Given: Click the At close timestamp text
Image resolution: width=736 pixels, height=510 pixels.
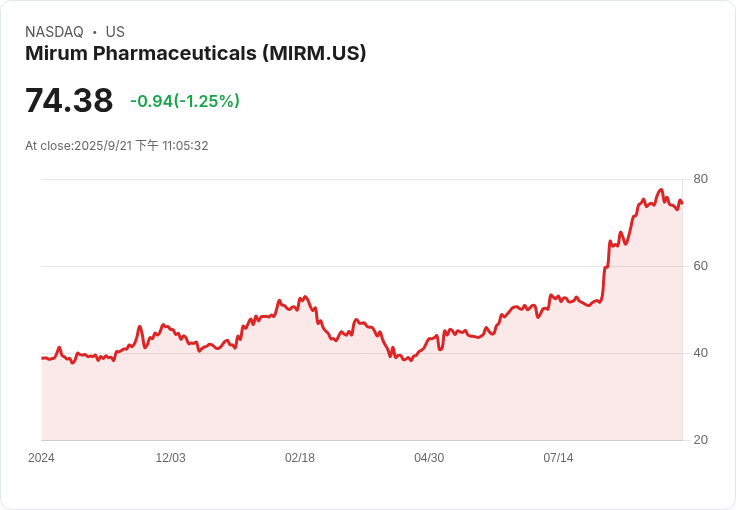Looking at the screenshot, I should 116,145.
